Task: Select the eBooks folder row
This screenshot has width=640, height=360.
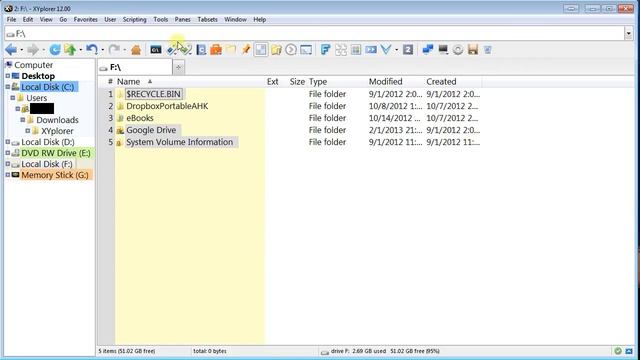Action: coord(140,118)
